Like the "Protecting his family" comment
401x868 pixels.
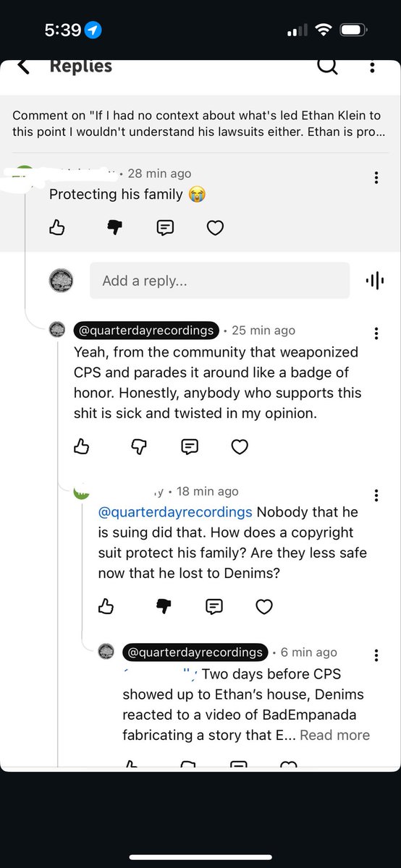[x=57, y=228]
